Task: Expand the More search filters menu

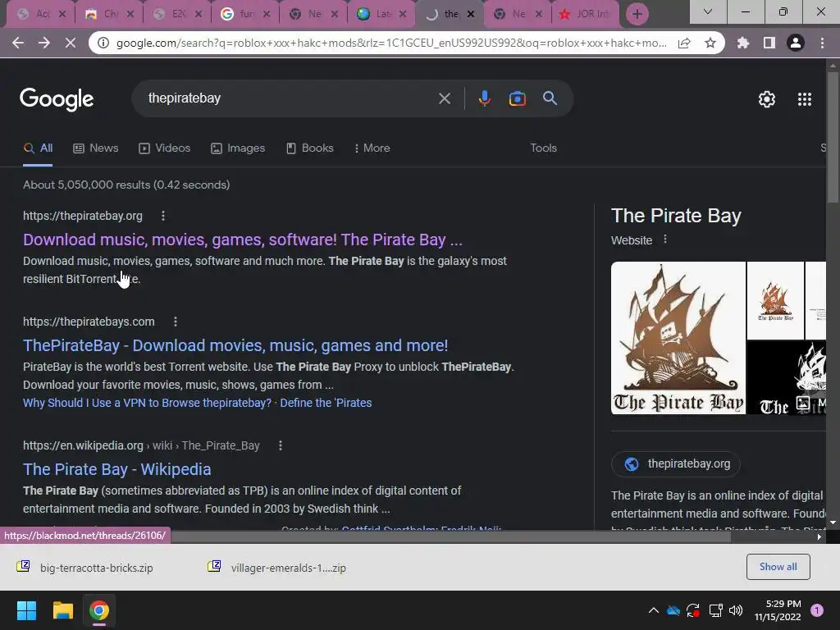Action: tap(372, 148)
